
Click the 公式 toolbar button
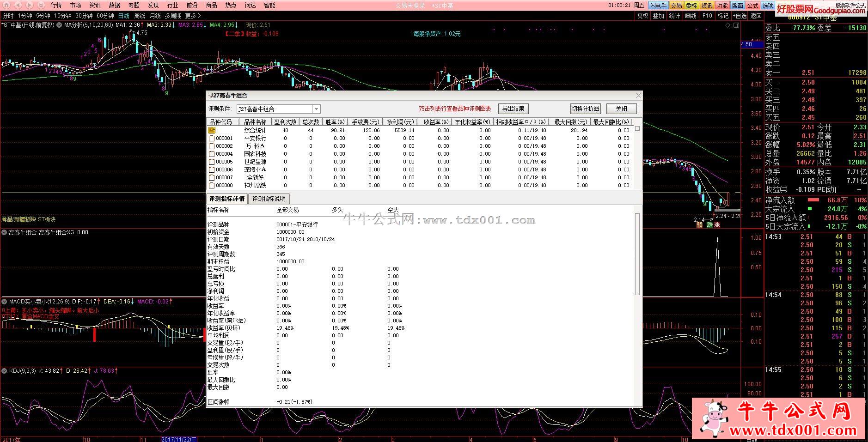point(752,6)
